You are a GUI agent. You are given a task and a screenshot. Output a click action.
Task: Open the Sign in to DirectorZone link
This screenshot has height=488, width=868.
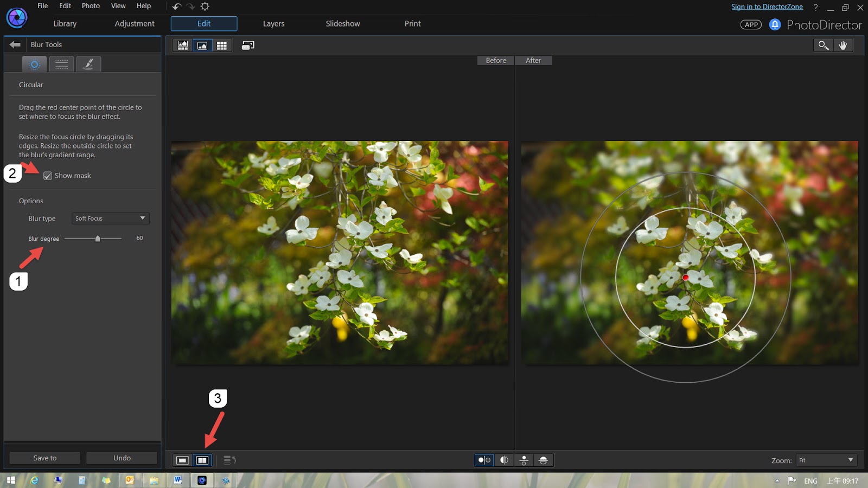click(768, 6)
